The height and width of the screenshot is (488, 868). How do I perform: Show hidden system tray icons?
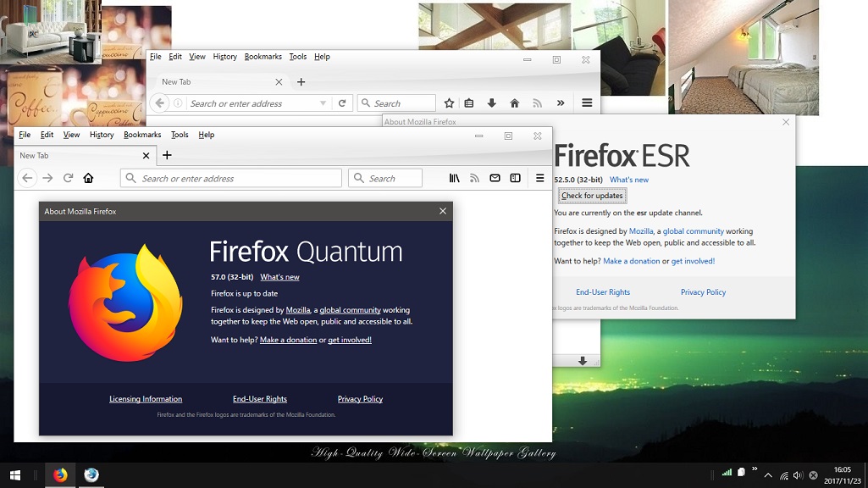pyautogui.click(x=768, y=475)
